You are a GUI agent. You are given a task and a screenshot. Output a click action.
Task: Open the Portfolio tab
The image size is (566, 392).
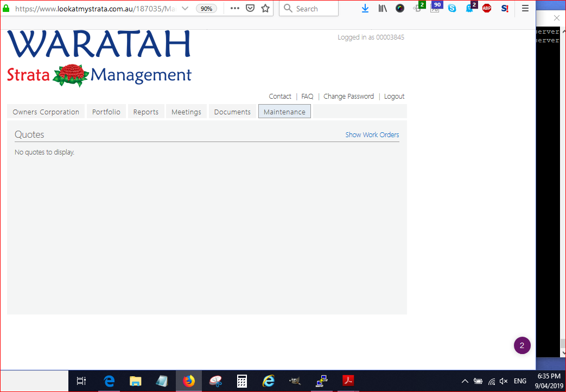click(106, 112)
